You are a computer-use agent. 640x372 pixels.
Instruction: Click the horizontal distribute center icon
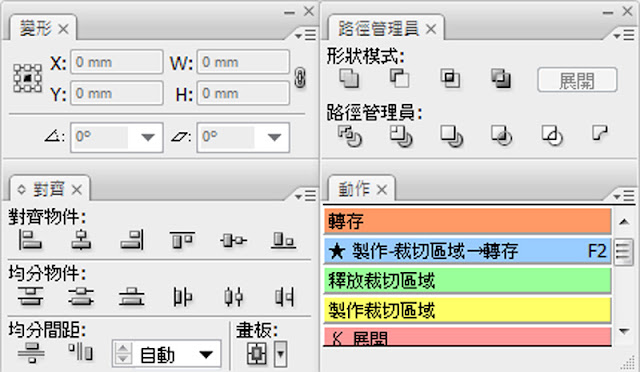[x=233, y=297]
